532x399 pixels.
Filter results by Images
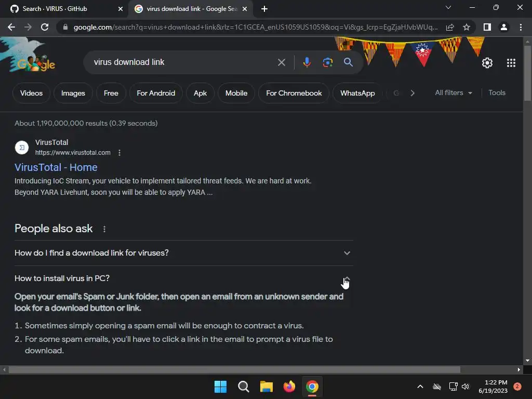click(73, 93)
